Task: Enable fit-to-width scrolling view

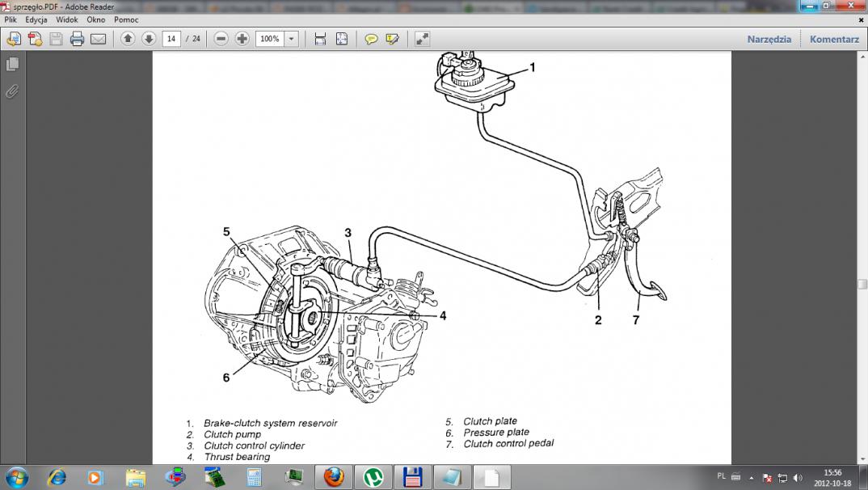Action: [320, 39]
